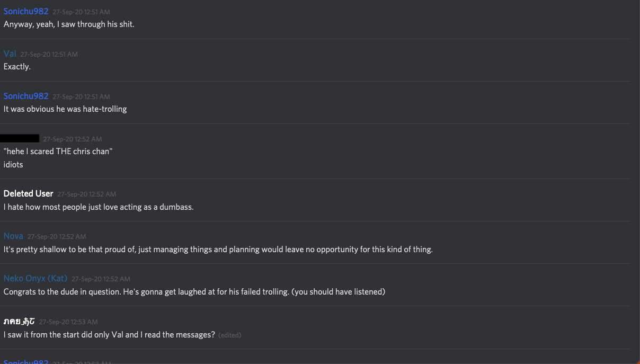Click Sonichu982 username above hate-trolling message
640x364 pixels.
[x=26, y=96]
